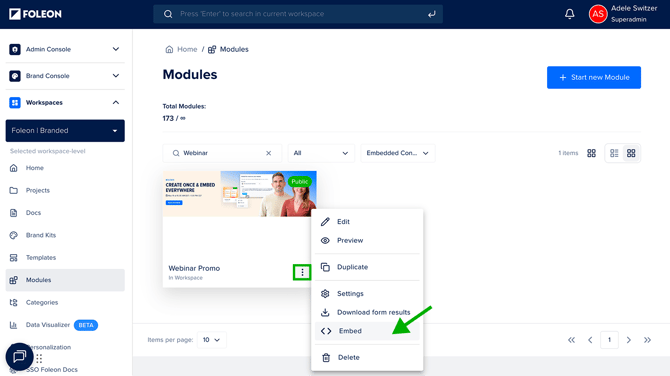The image size is (670, 376).
Task: Click the Webinar Promo module title
Action: 194,268
